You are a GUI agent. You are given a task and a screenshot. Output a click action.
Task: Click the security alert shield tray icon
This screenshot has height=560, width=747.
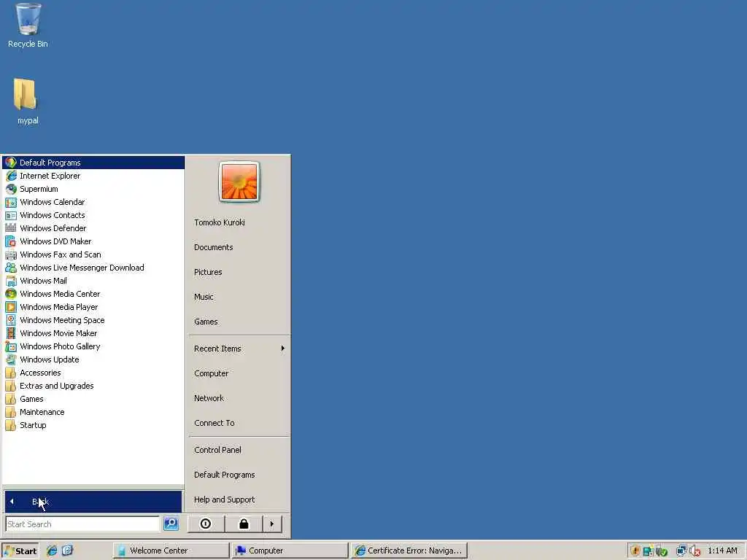click(635, 551)
